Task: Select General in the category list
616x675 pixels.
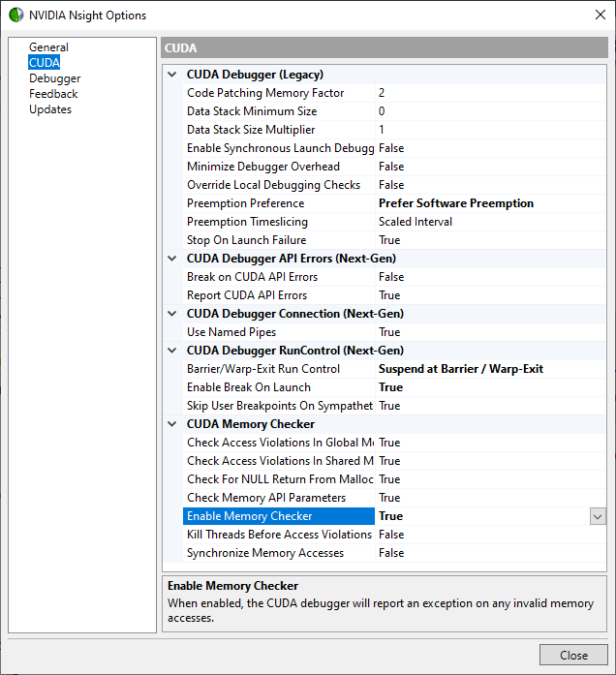Action: click(48, 46)
